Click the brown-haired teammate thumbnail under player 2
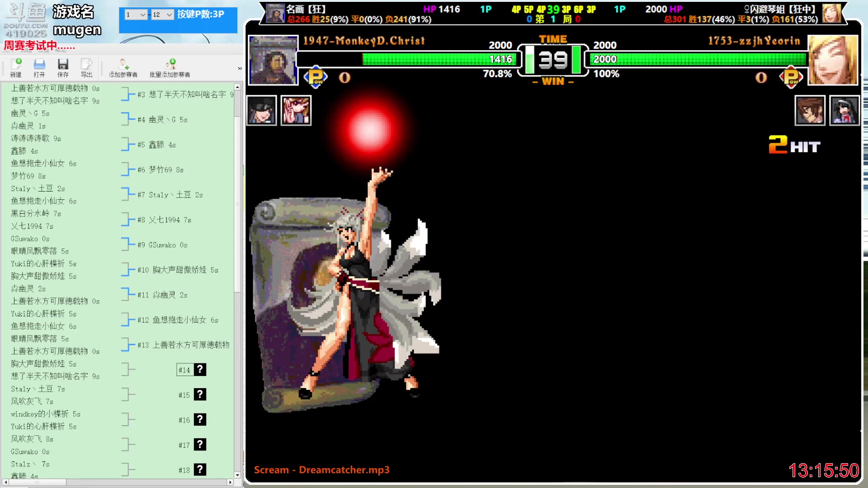868x488 pixels. (x=810, y=110)
